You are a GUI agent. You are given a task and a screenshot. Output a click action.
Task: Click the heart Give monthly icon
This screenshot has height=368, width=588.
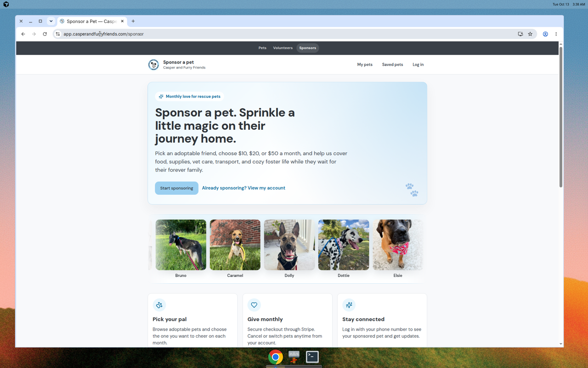pos(254,305)
